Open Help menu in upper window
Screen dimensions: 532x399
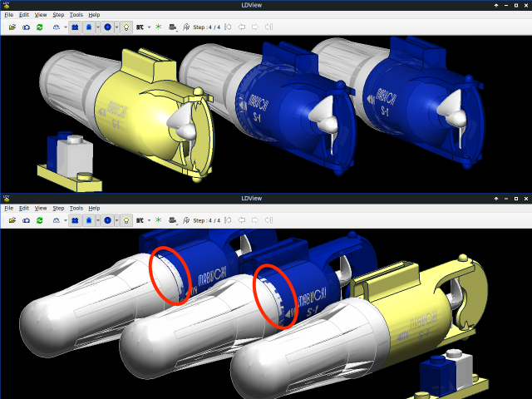pos(94,15)
